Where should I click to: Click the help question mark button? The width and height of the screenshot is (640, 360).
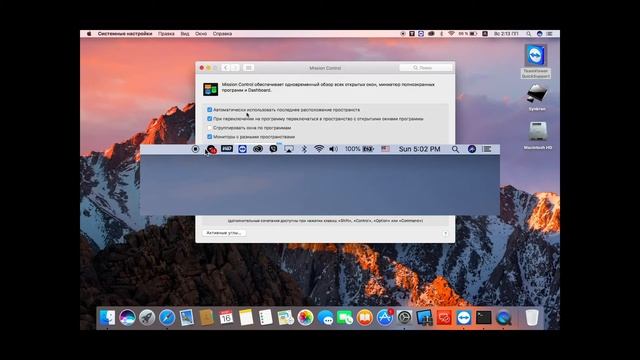tap(445, 233)
